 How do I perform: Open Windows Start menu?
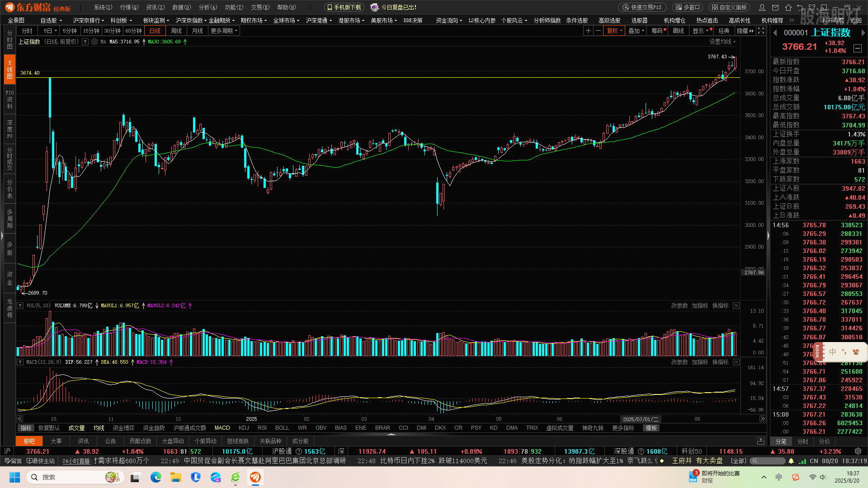coord(15,477)
